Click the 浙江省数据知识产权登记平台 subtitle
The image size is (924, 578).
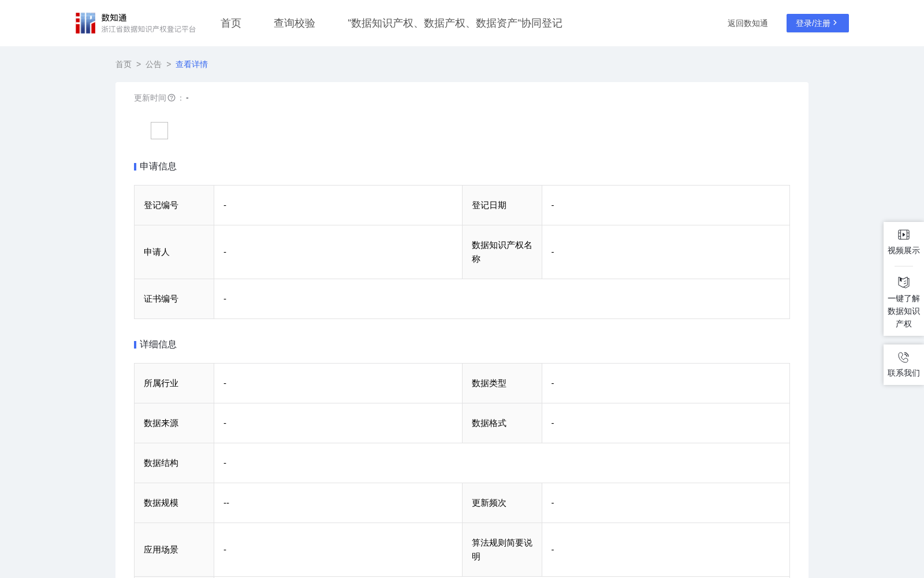coord(148,29)
